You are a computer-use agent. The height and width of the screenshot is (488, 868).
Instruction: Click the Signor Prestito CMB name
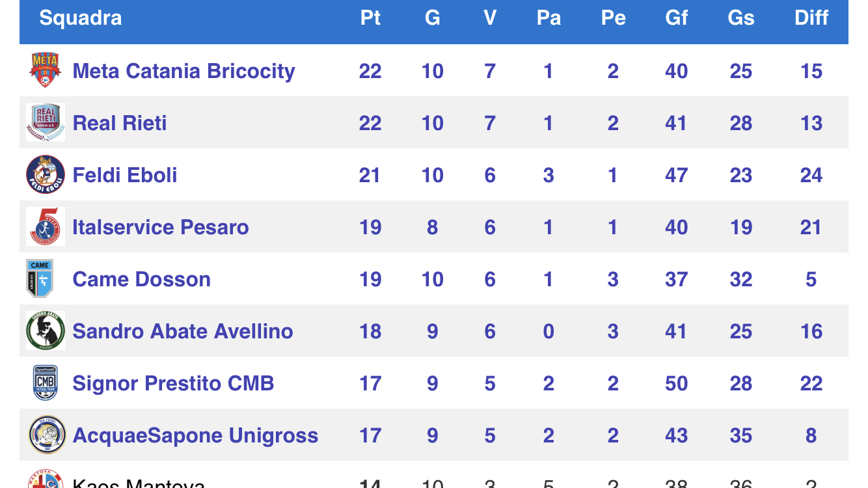tap(173, 383)
